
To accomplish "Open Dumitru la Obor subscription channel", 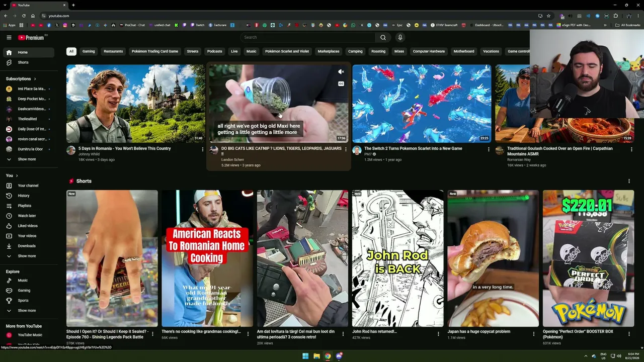I will [x=28, y=149].
